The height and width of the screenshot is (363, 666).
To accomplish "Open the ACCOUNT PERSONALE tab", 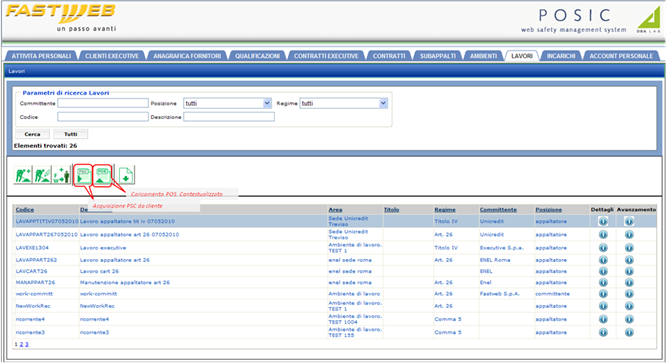I will pos(621,56).
